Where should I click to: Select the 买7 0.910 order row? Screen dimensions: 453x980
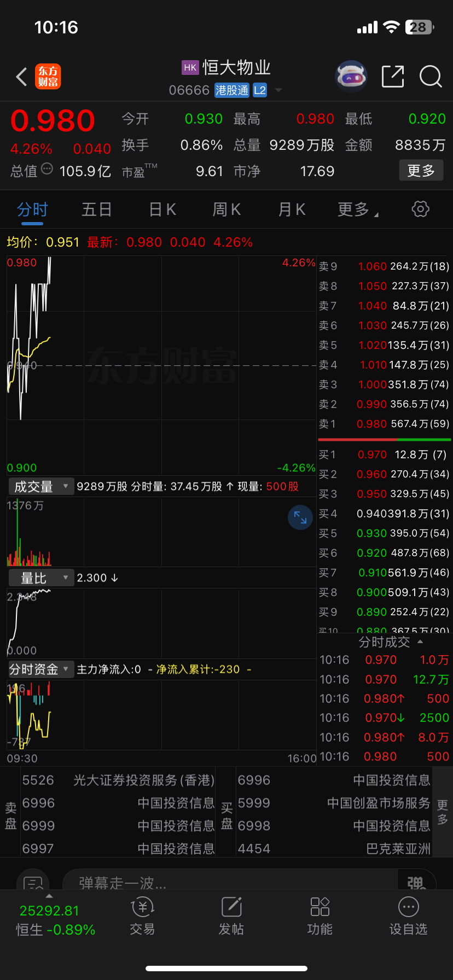coord(384,573)
